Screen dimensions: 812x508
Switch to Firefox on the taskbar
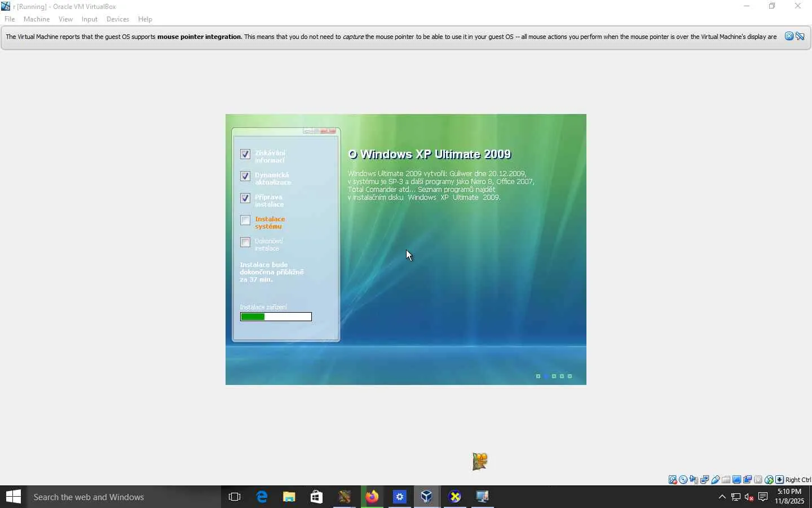pyautogui.click(x=372, y=497)
